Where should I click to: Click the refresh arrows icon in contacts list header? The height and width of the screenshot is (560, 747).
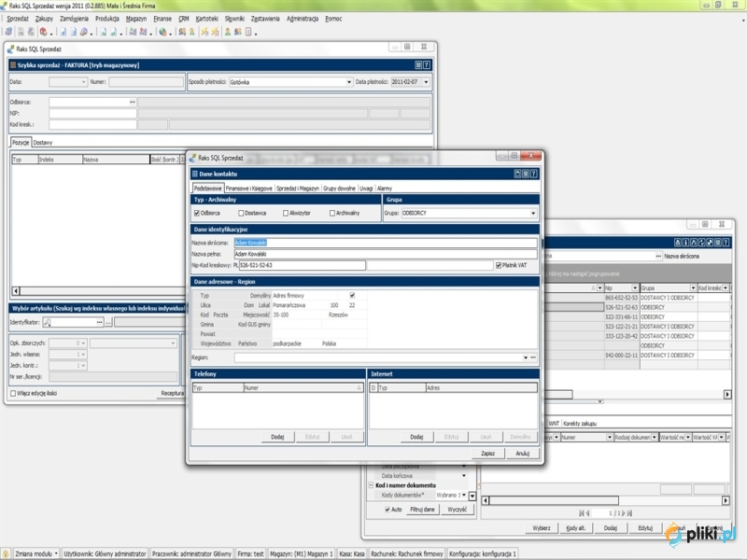(702, 243)
